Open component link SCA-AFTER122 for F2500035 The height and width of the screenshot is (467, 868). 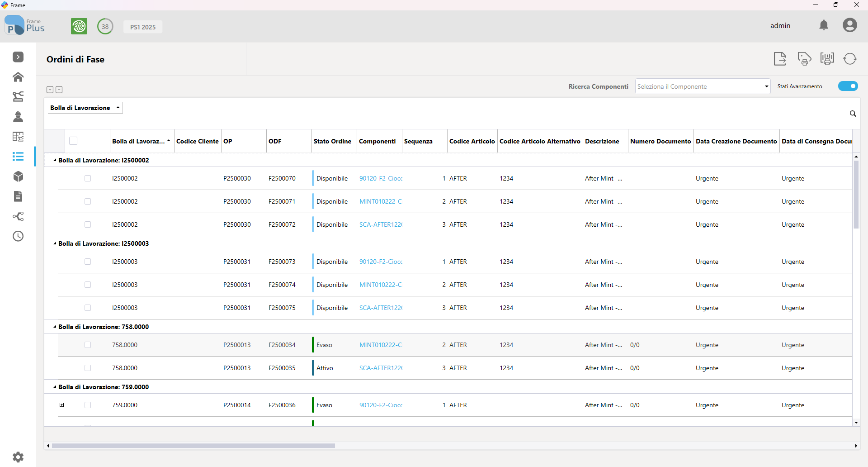381,368
